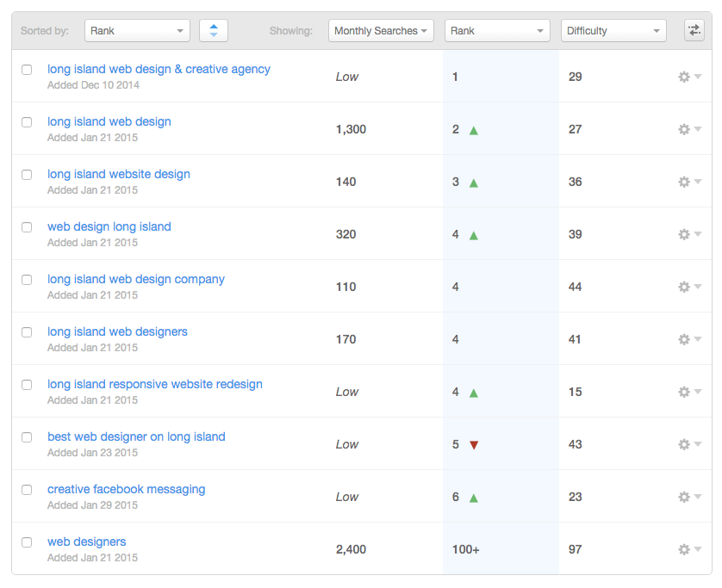Image resolution: width=722 pixels, height=588 pixels.
Task: Open the Sorted by Rank dropdown
Action: point(137,31)
